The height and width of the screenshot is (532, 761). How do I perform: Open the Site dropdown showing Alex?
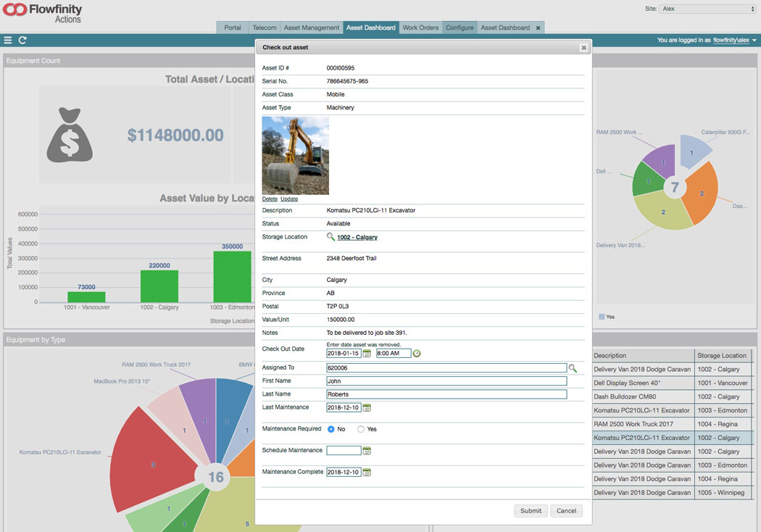(707, 9)
